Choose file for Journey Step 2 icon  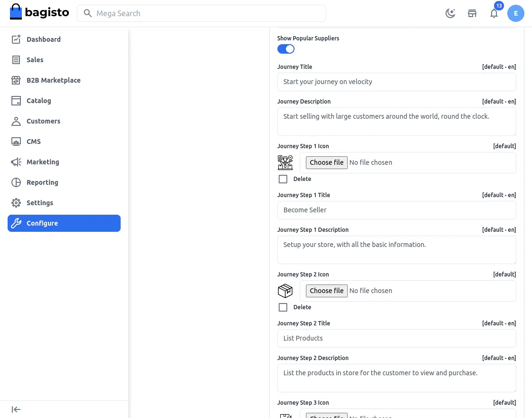click(327, 291)
